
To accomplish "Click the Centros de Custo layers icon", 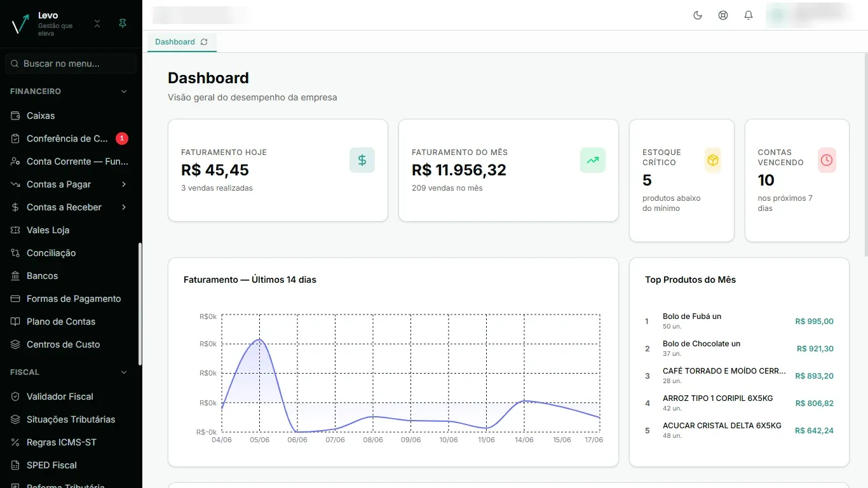I will (15, 344).
